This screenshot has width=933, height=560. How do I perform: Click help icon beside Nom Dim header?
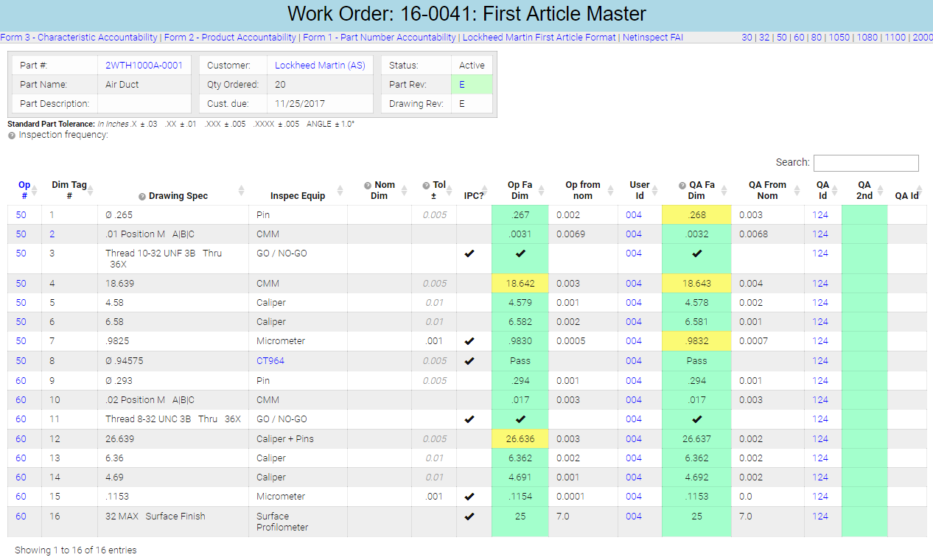pos(368,186)
